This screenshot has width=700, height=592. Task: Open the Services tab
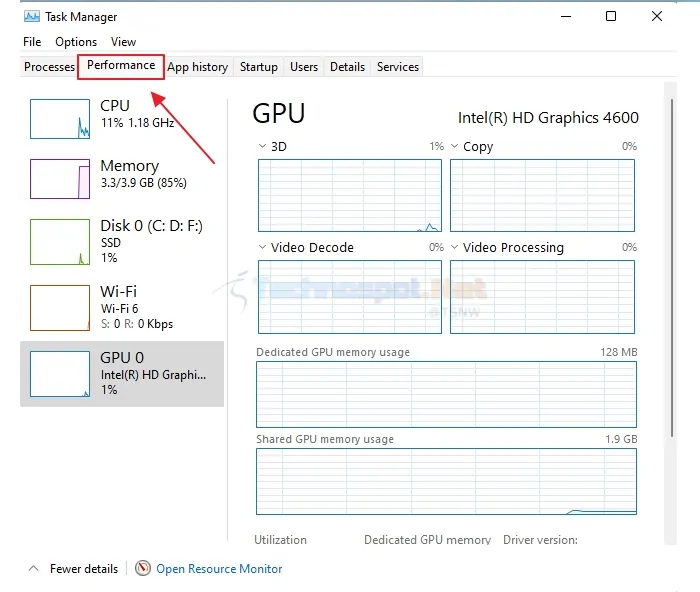pyautogui.click(x=398, y=67)
